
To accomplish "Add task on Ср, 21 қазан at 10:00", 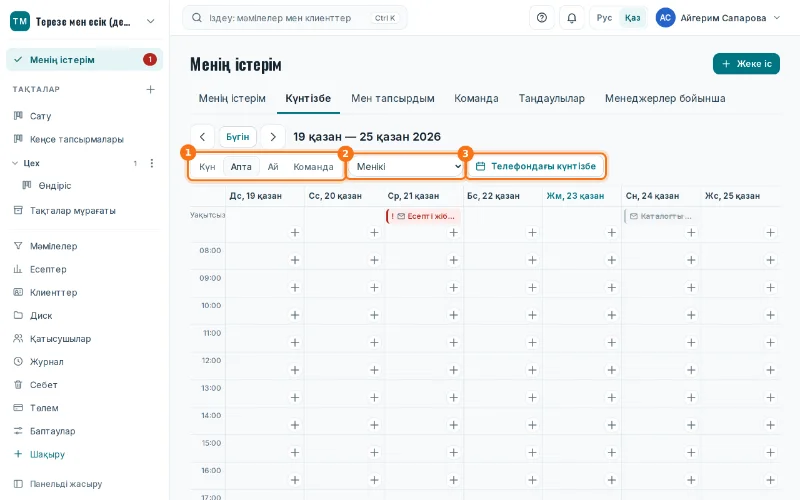I will 454,315.
